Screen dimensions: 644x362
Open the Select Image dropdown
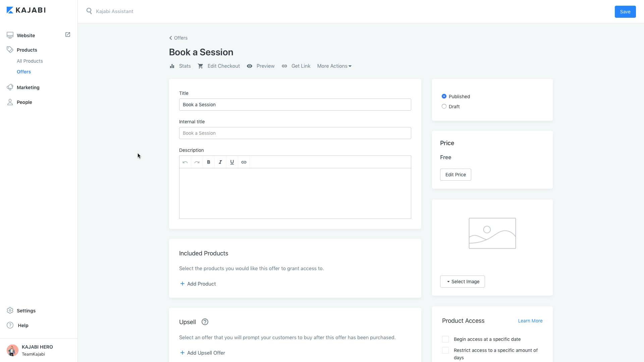(x=462, y=282)
